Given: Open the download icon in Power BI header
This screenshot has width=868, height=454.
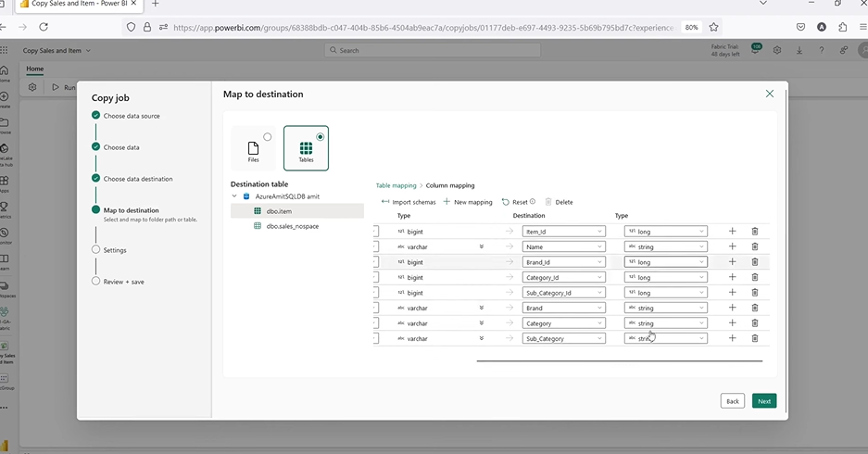Looking at the screenshot, I should (799, 50).
